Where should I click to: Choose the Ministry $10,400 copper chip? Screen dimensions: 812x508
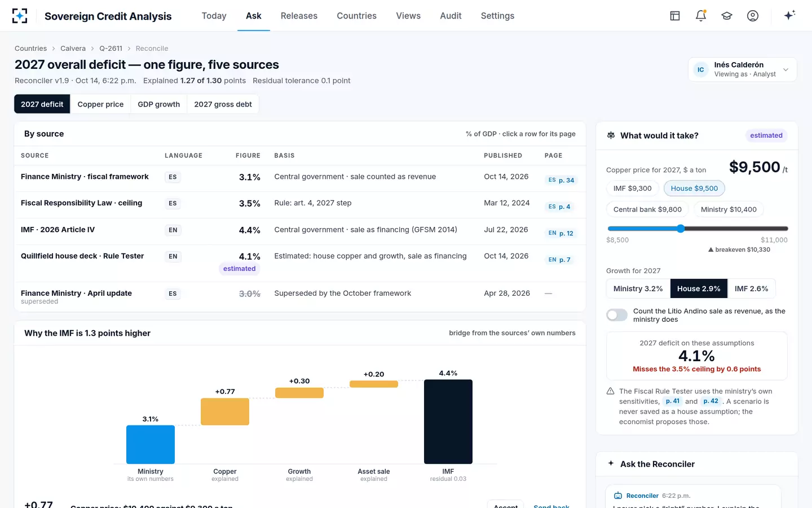click(x=729, y=209)
